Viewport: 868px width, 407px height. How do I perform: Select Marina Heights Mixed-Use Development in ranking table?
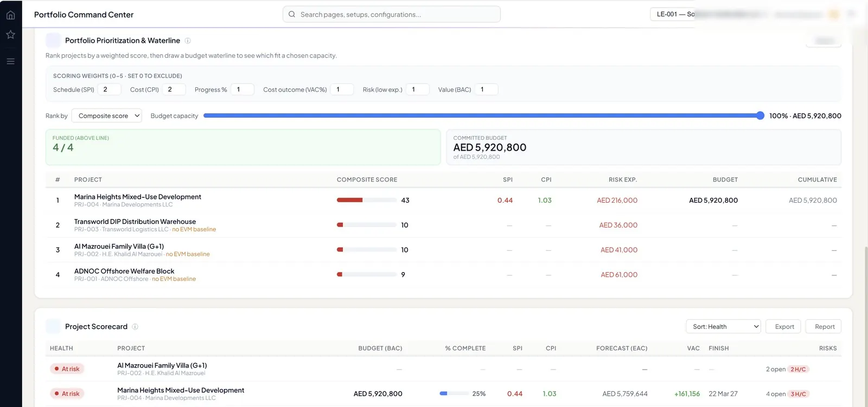pyautogui.click(x=138, y=197)
